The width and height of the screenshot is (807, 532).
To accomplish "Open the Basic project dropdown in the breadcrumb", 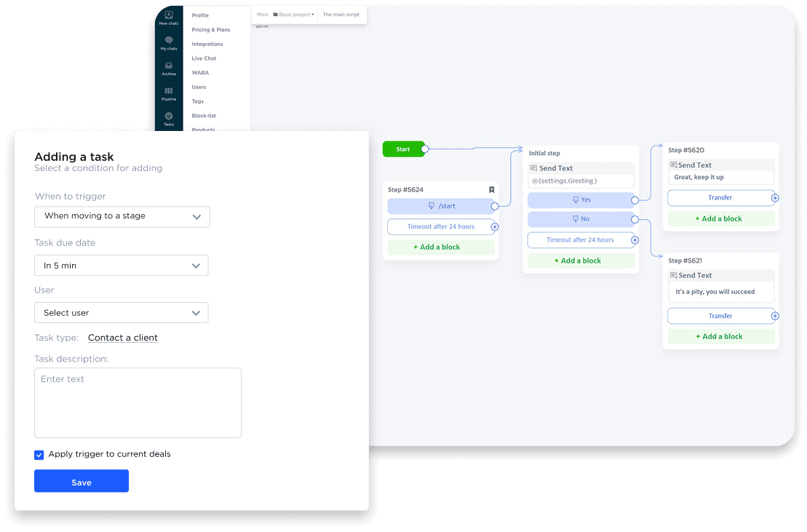I will pyautogui.click(x=293, y=15).
